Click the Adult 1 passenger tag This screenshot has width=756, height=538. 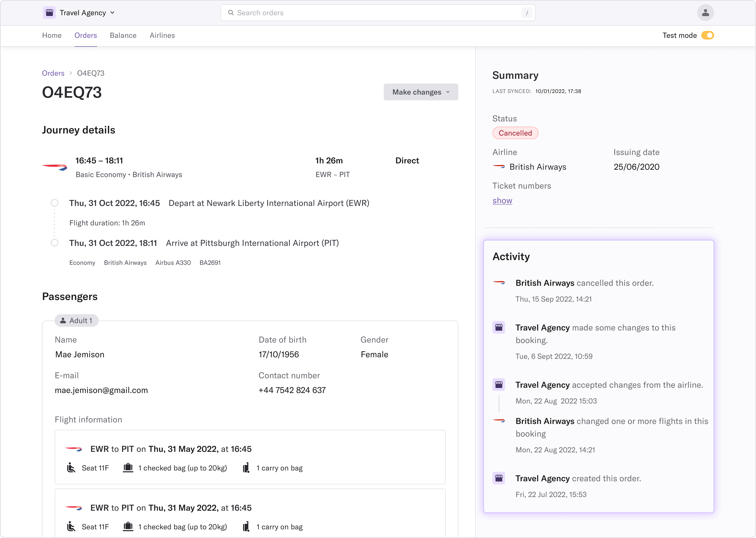coord(76,320)
